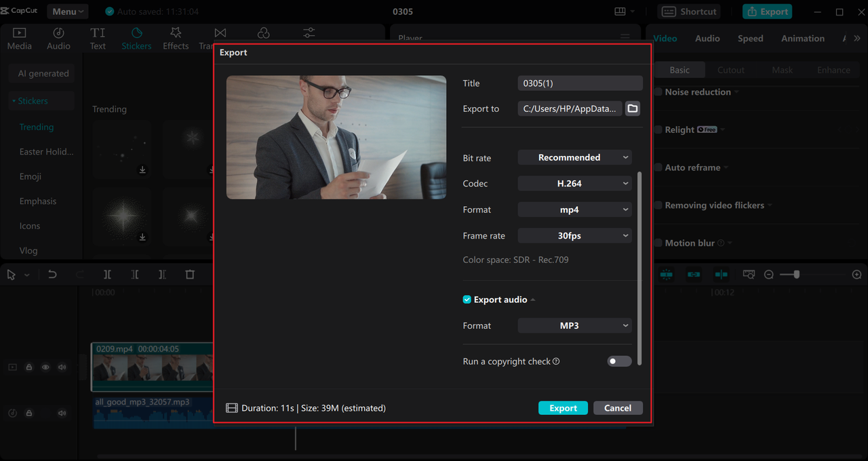Open the Bit rate Recommended dropdown
This screenshot has width=868, height=461.
[574, 157]
